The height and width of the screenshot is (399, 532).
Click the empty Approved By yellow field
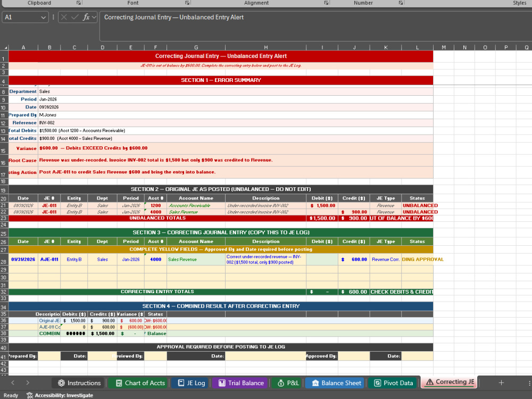[x=354, y=356]
